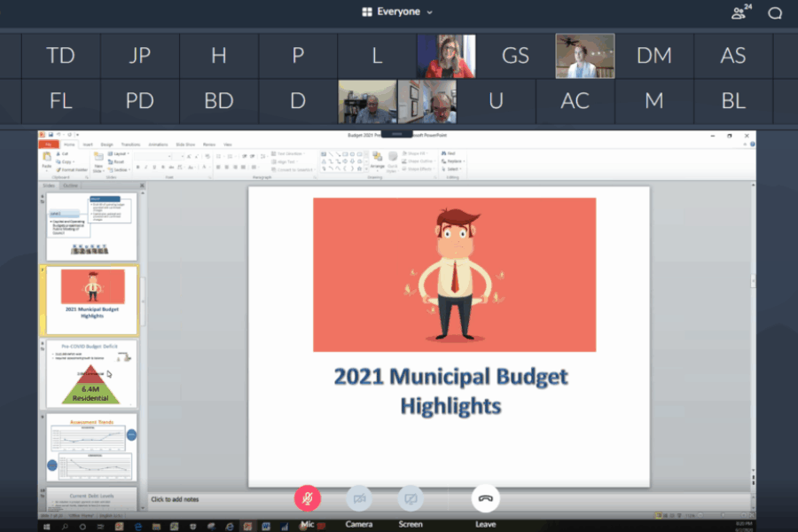The height and width of the screenshot is (532, 798).
Task: Unmute the microphone with the Mic button
Action: tap(308, 498)
